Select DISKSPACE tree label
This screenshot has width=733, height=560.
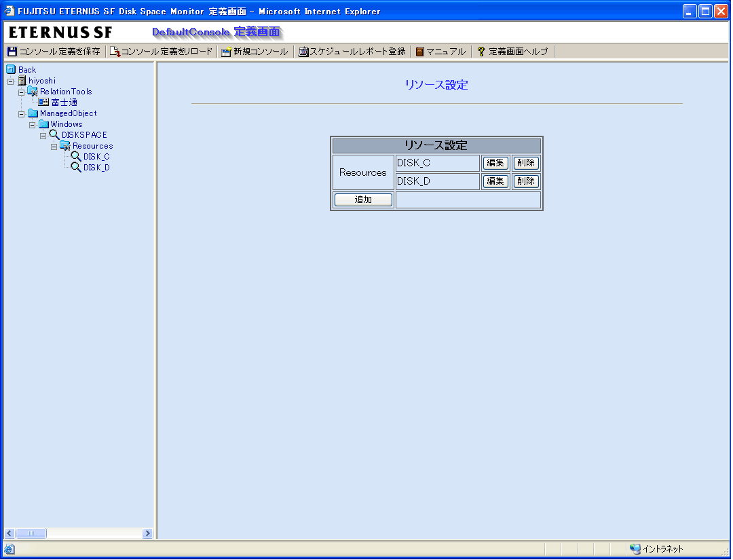(84, 134)
